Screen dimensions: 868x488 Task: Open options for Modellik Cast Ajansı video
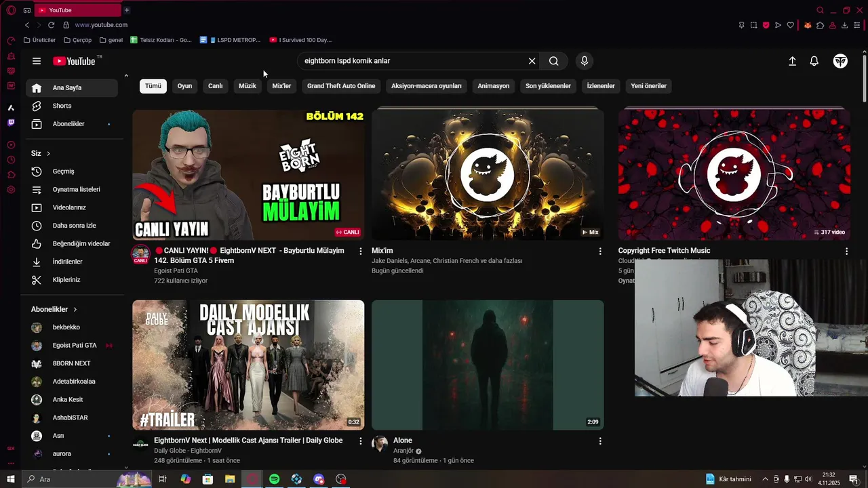361,441
